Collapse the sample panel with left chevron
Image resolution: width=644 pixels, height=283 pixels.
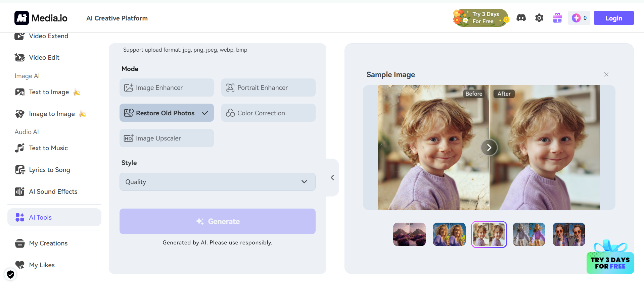coord(332,177)
